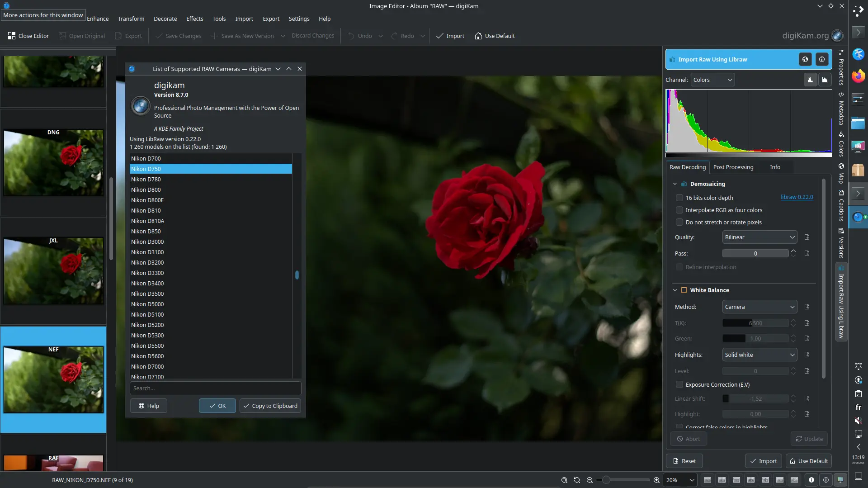Viewport: 868px width, 488px height.
Task: Open the Quality dropdown showing Bilinear
Action: click(x=759, y=237)
